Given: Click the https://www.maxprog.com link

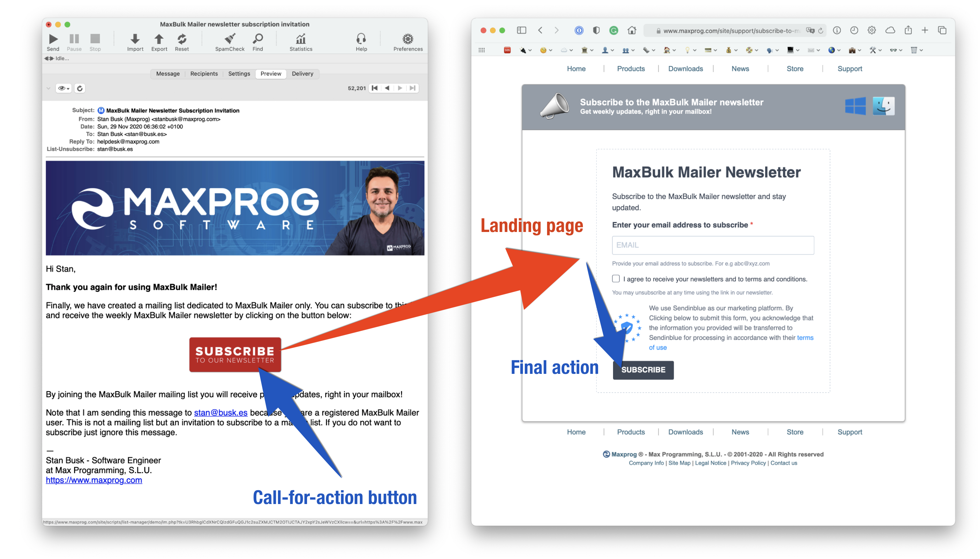Looking at the screenshot, I should 94,480.
